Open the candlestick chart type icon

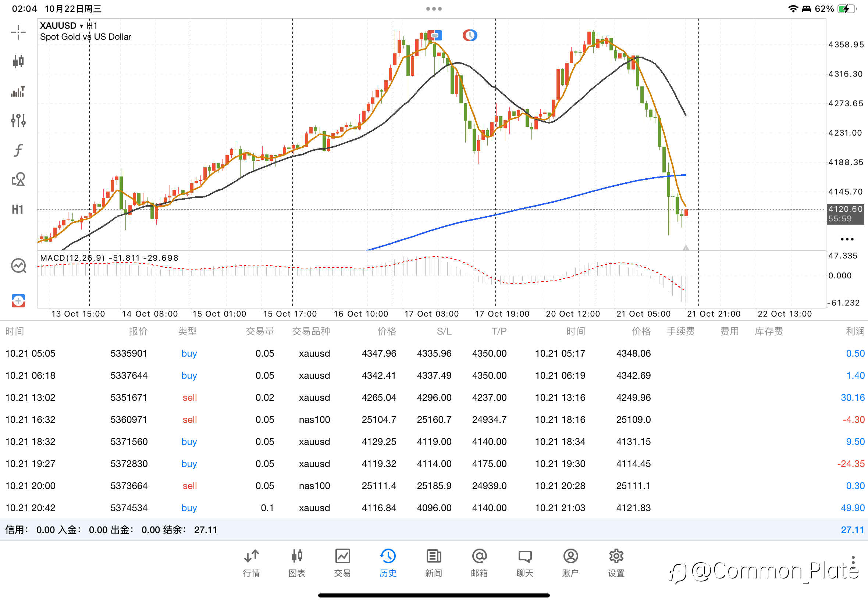tap(18, 61)
